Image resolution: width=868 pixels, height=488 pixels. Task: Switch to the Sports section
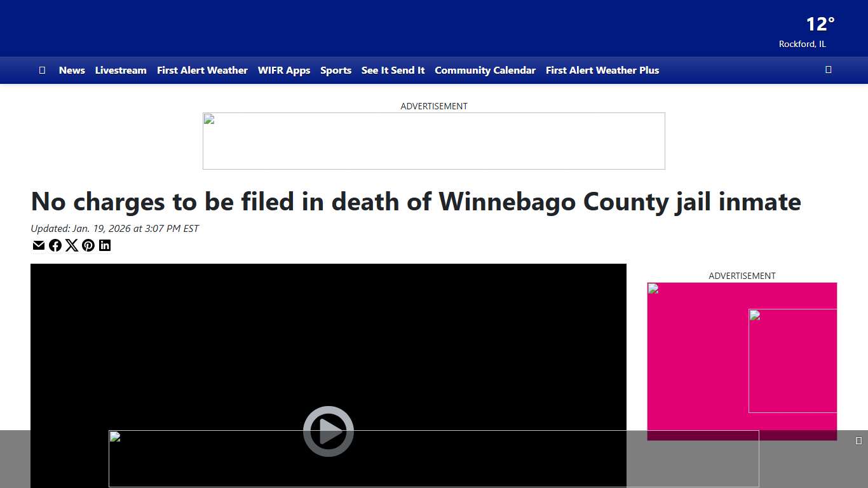336,71
